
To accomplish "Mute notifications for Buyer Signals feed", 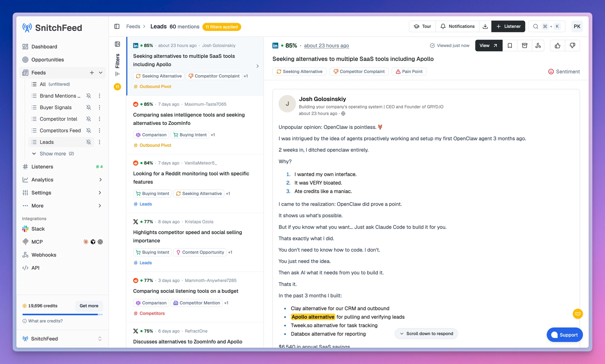I will tap(89, 107).
